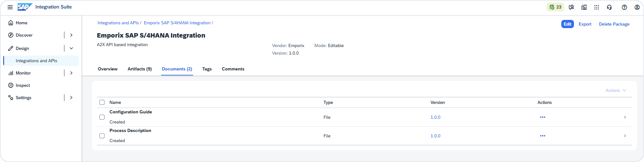Open three-dot actions for Process Description
The width and height of the screenshot is (644, 162).
(x=543, y=136)
